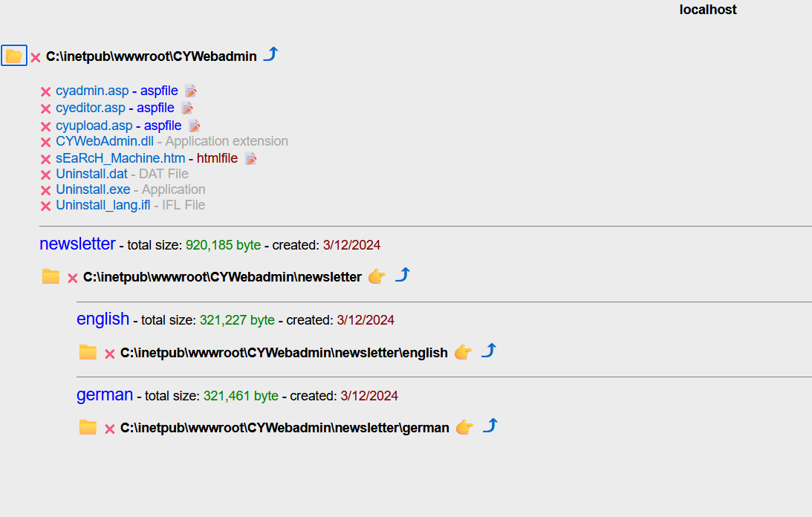Click the edit icon next to cyupload.asp
This screenshot has height=517, width=812.
tap(194, 126)
